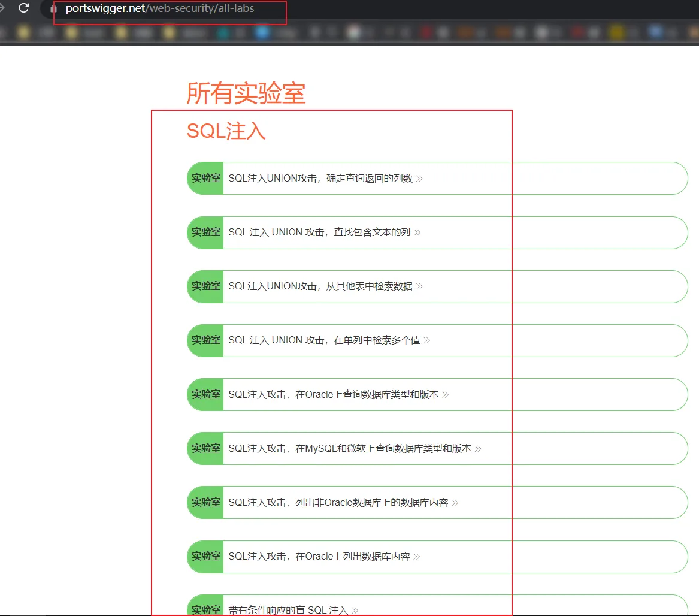The height and width of the screenshot is (616, 699).
Task: Select the 实验室 badge beside Oracle上查询数据库类型和版本
Action: [x=205, y=394]
